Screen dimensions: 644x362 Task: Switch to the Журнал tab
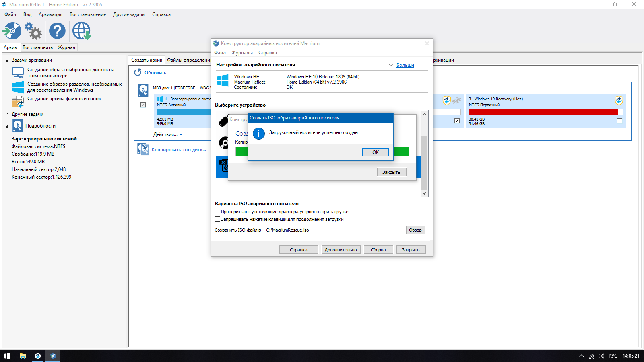pos(66,47)
